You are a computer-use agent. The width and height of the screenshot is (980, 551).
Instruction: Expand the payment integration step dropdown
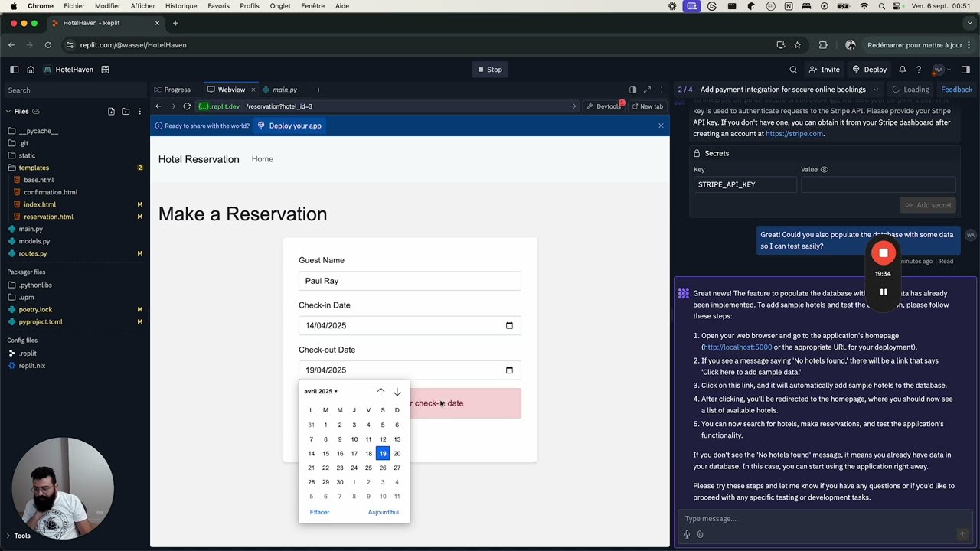tap(876, 90)
